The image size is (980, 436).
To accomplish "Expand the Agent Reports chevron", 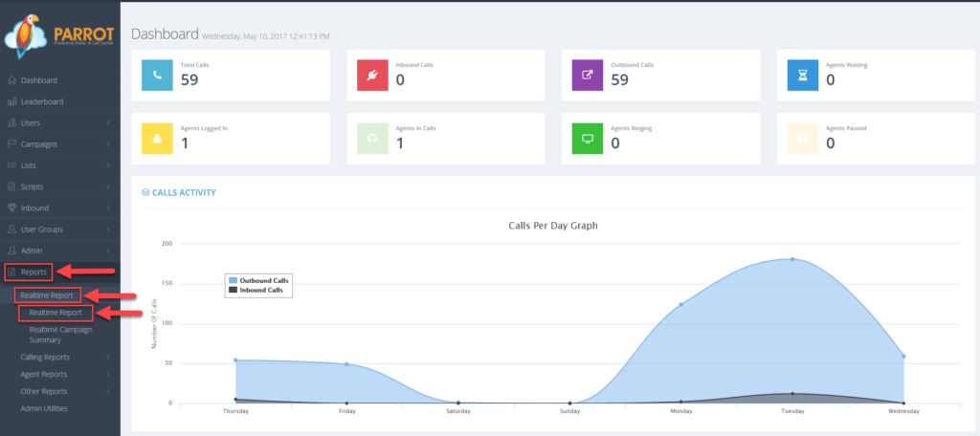I will pos(108,374).
